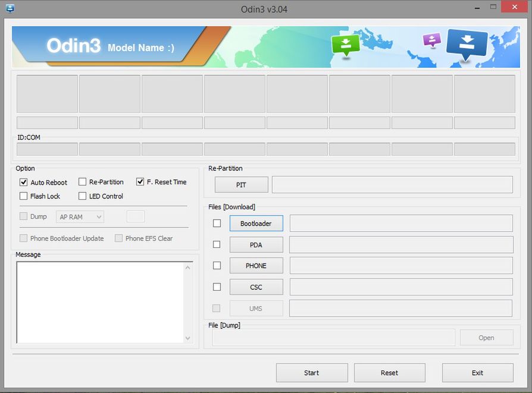Click the Bootloader file button

256,224
